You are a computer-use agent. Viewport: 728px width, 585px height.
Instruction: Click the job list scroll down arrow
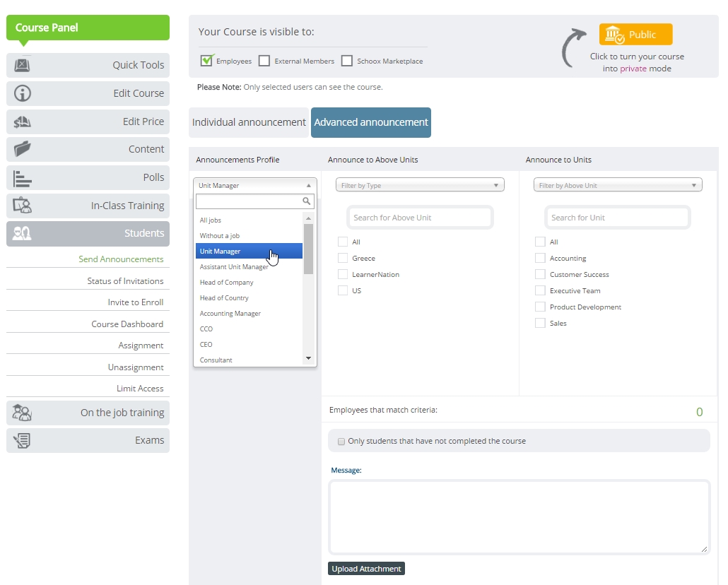(308, 358)
